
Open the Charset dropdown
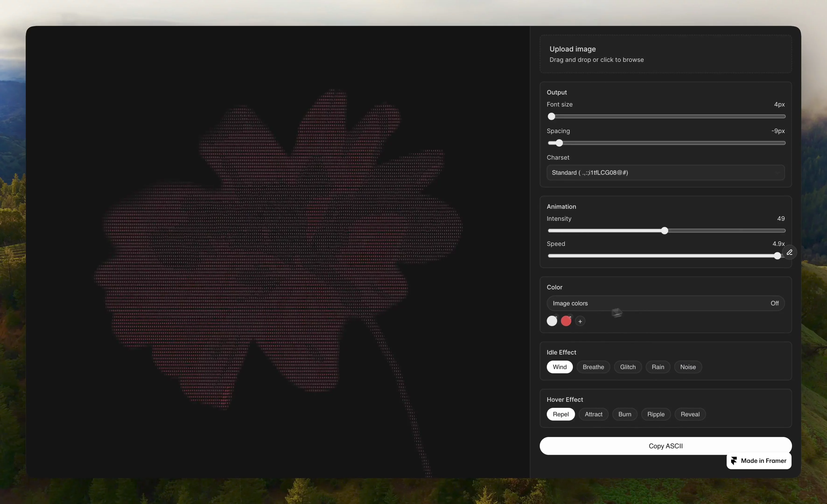(666, 172)
